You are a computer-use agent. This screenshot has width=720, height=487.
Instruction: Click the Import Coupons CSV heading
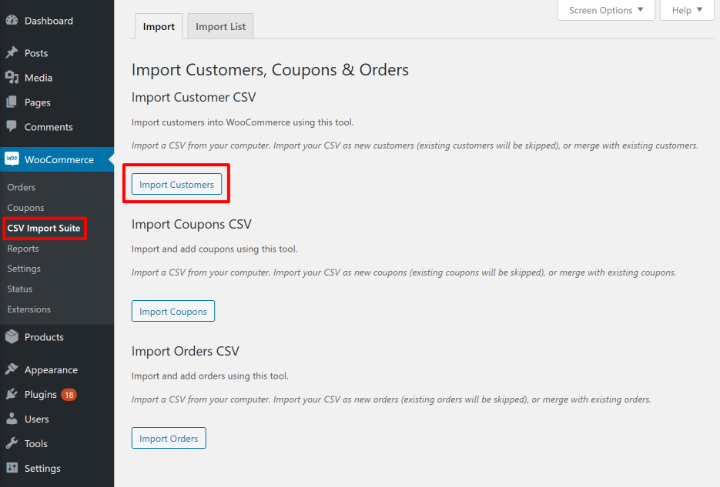(x=191, y=224)
